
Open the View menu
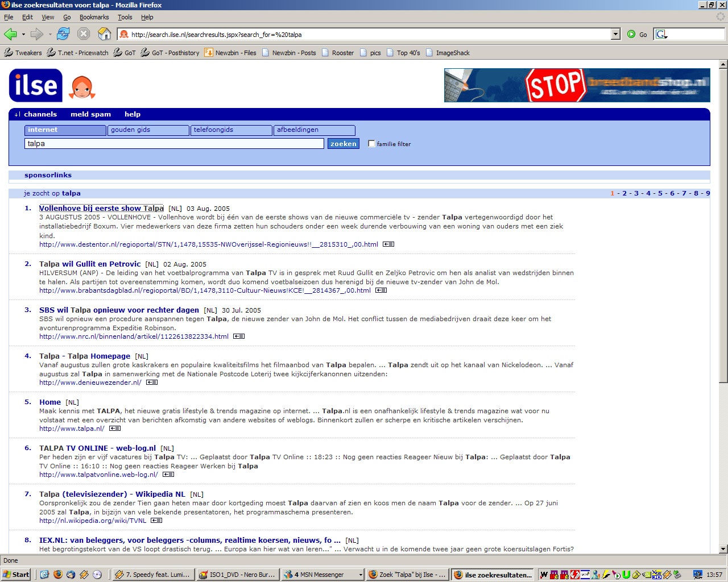[48, 17]
